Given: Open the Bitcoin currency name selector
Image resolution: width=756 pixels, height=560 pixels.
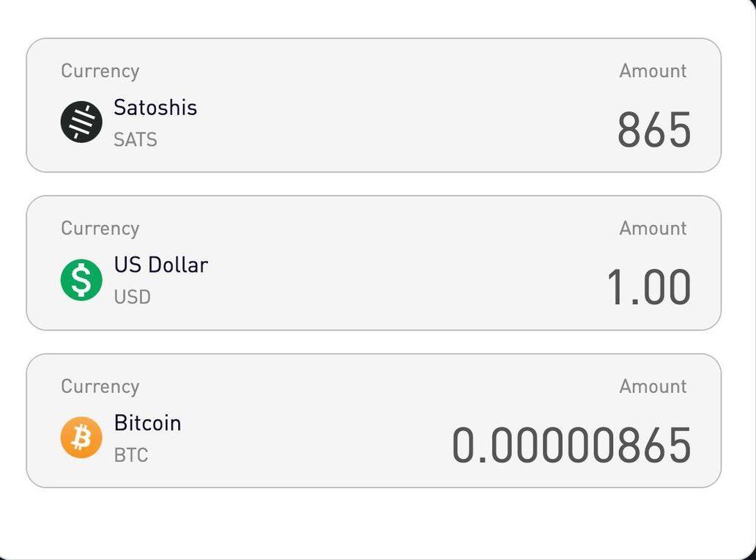Looking at the screenshot, I should 147,423.
